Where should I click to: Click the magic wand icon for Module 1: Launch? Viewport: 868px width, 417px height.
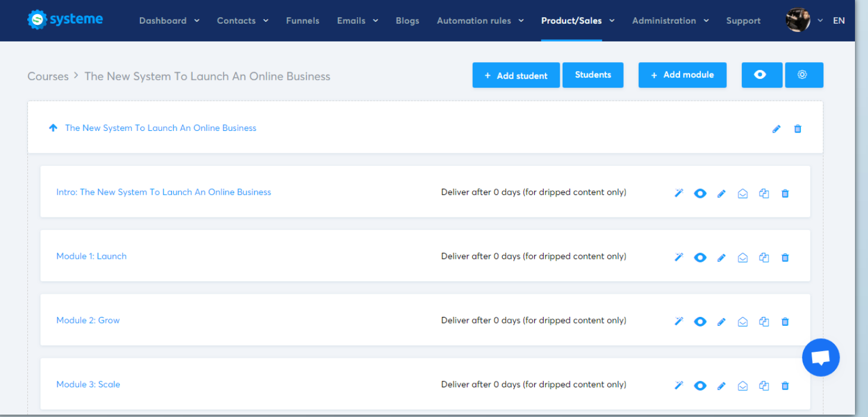pos(679,257)
